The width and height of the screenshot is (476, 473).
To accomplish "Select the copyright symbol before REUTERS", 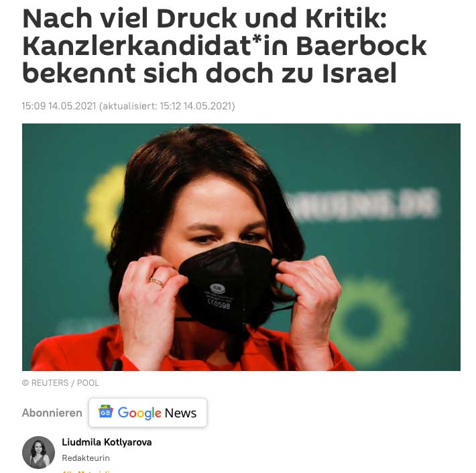I will [x=25, y=383].
